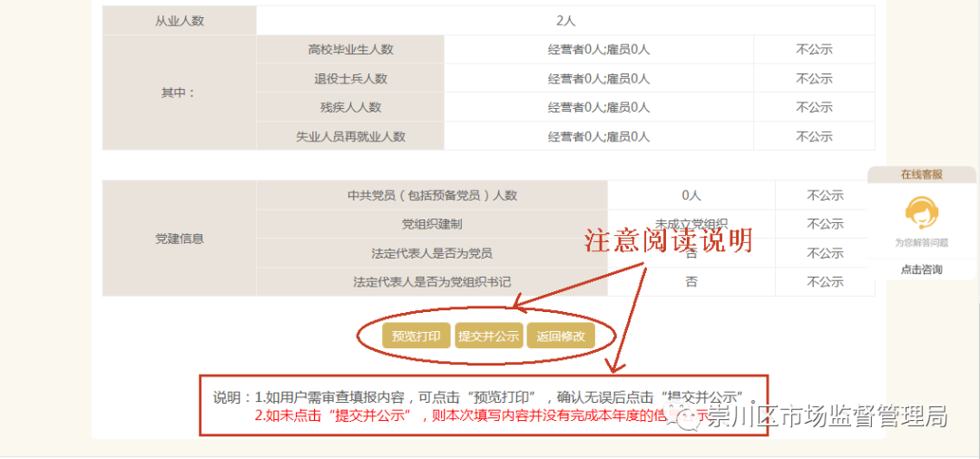Click the 为您解答问题 caption text

[921, 242]
